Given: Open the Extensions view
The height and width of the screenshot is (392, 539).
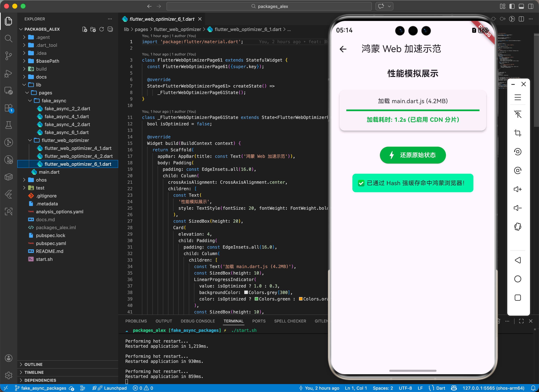Looking at the screenshot, I should click(x=8, y=108).
